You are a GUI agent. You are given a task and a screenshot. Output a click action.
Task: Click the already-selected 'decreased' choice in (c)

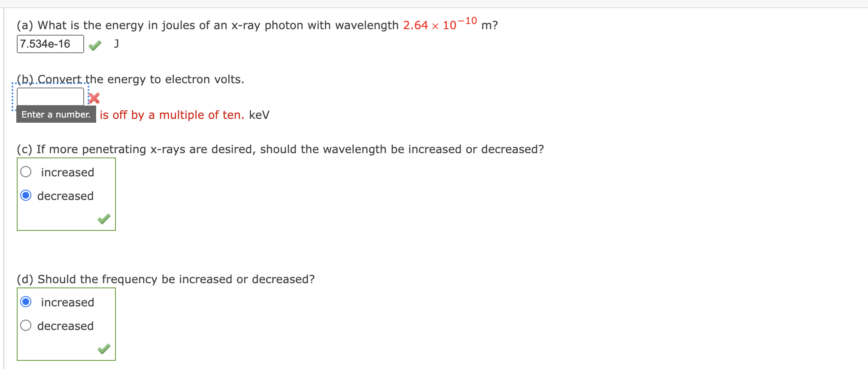tap(25, 195)
